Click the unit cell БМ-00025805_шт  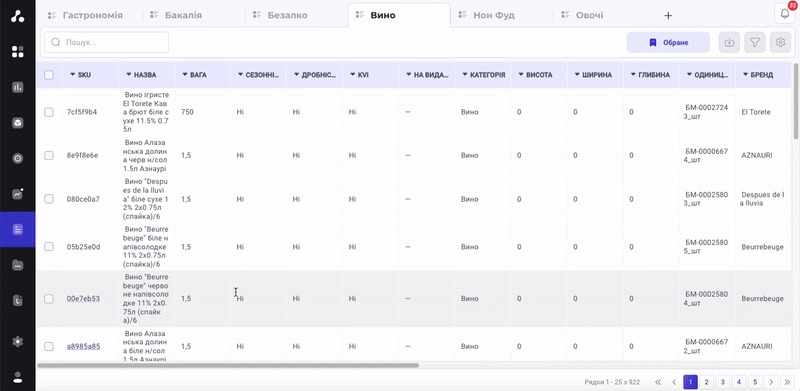(x=707, y=247)
